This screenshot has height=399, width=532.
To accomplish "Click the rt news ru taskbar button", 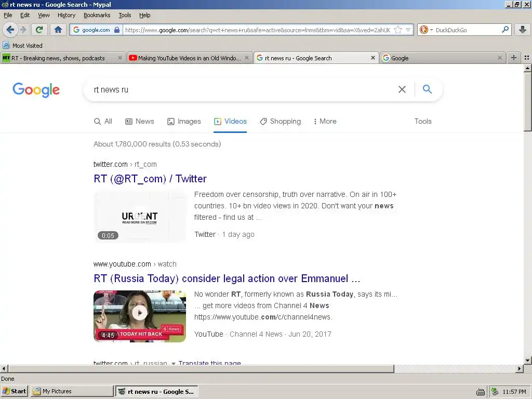I will 157,392.
